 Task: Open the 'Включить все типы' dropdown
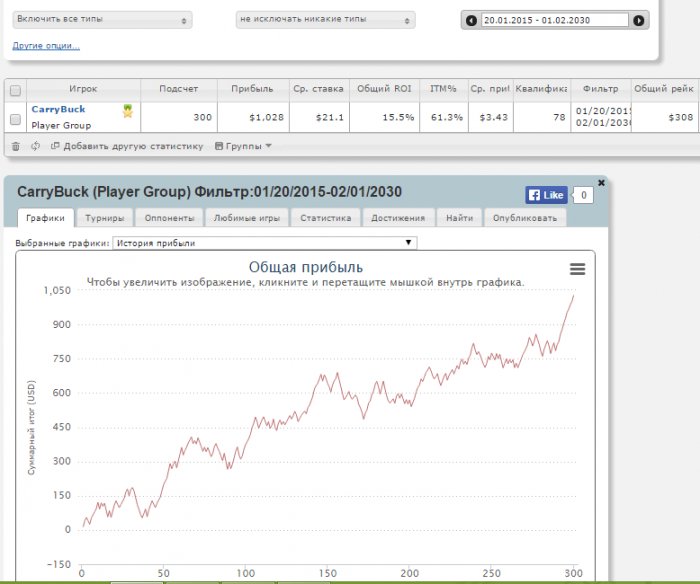(x=102, y=20)
